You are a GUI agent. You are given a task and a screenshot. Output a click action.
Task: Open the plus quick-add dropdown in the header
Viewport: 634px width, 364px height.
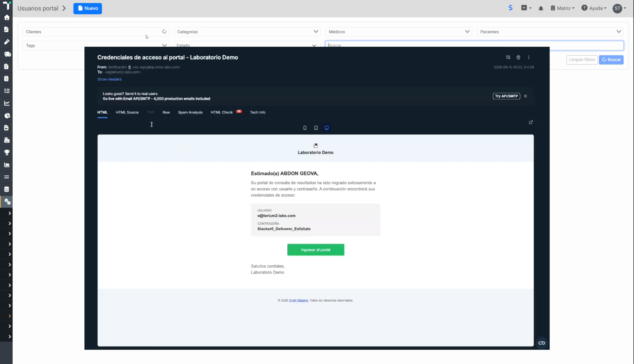(526, 8)
